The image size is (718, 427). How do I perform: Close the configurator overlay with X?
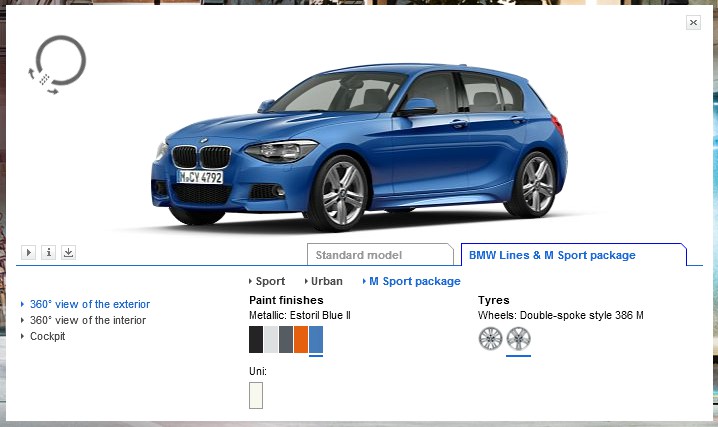pos(693,22)
